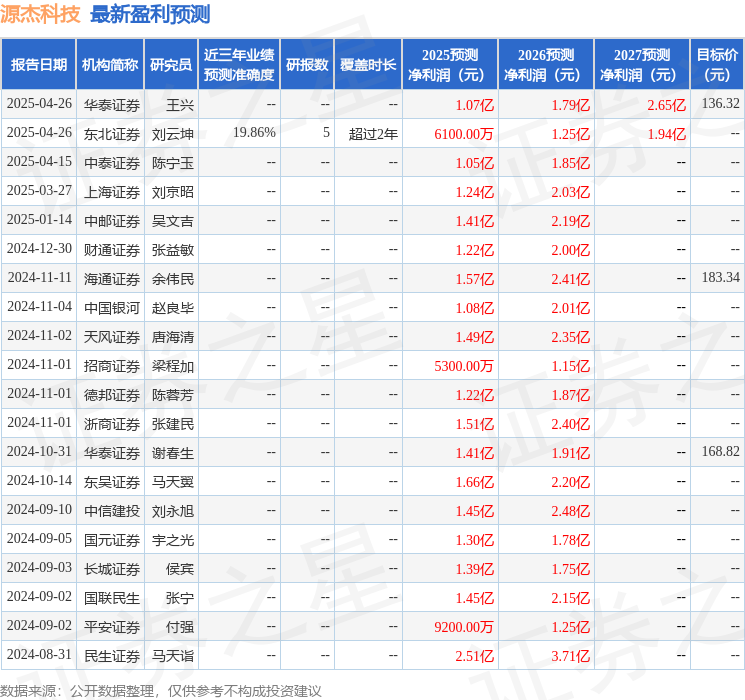The width and height of the screenshot is (745, 700).
Task: Select analyst 宇之光
Action: [x=173, y=540]
